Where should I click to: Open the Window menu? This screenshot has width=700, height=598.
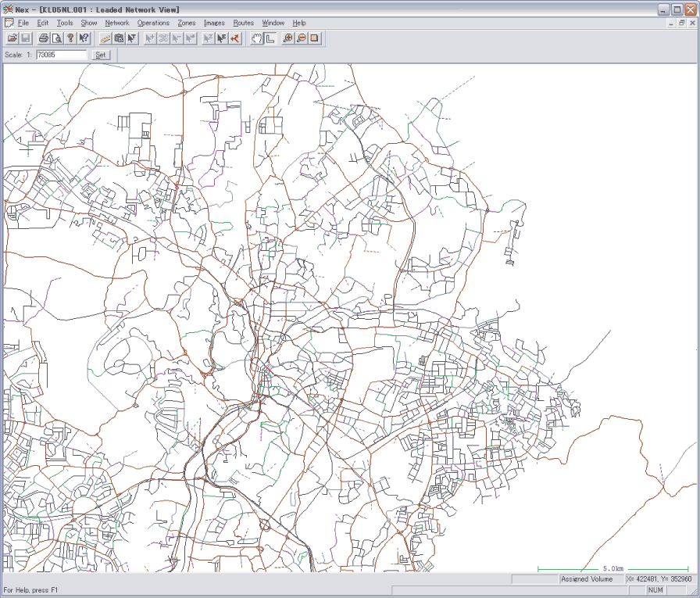point(273,23)
